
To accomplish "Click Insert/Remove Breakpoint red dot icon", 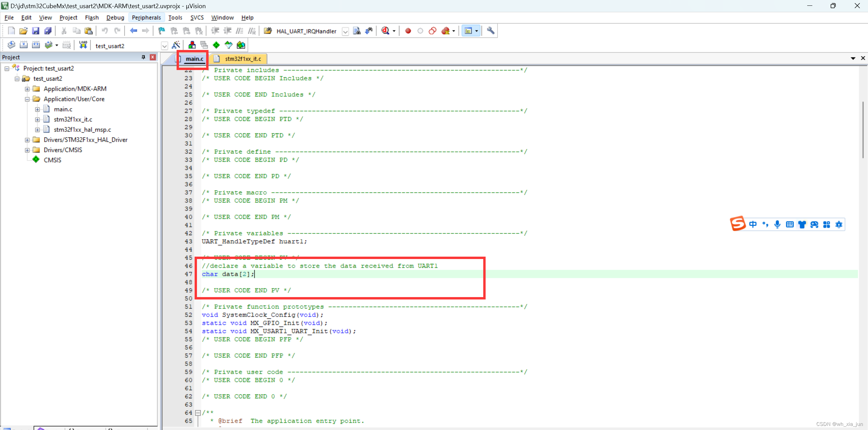I will pyautogui.click(x=408, y=31).
